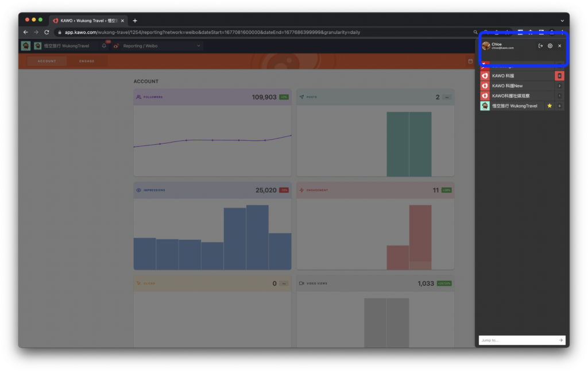Click the Engagement card header

point(375,190)
